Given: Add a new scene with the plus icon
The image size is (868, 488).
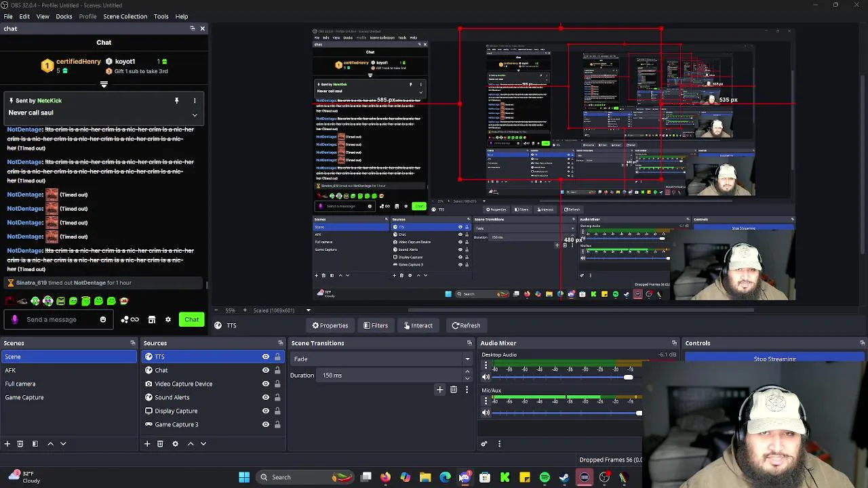Looking at the screenshot, I should (x=7, y=443).
